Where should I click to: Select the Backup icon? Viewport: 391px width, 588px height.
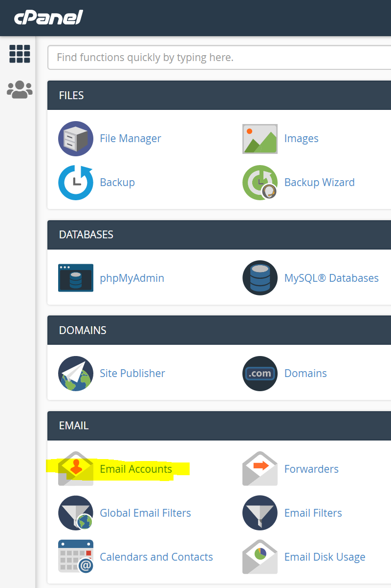(75, 182)
